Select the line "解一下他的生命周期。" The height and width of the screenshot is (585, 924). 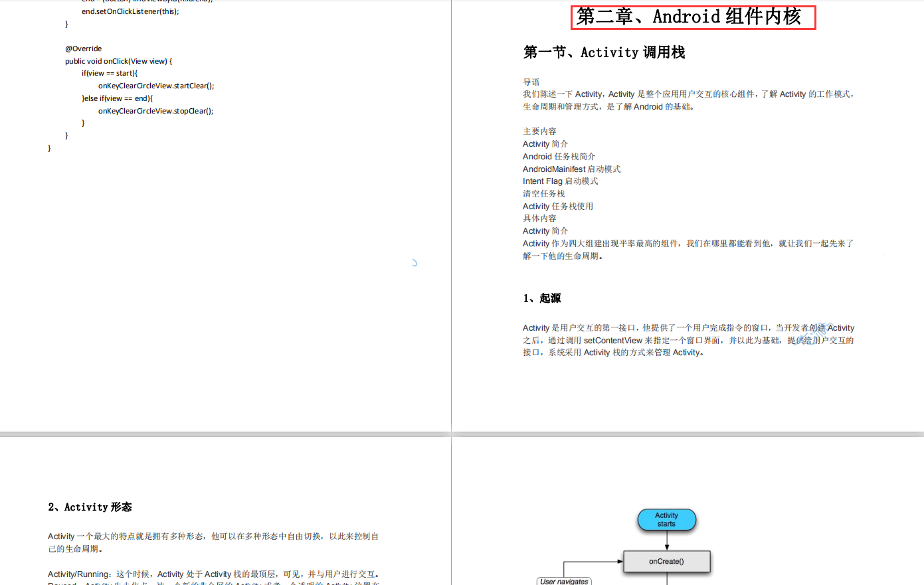[563, 256]
